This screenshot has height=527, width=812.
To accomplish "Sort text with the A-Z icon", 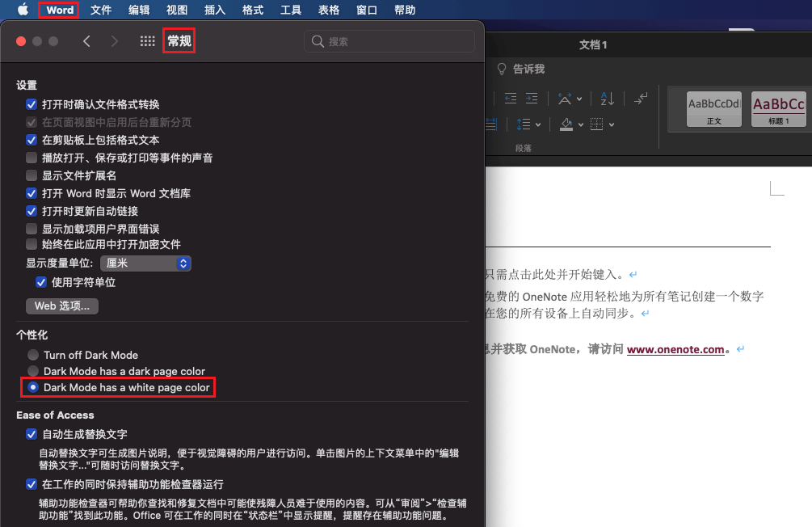I will coord(607,99).
